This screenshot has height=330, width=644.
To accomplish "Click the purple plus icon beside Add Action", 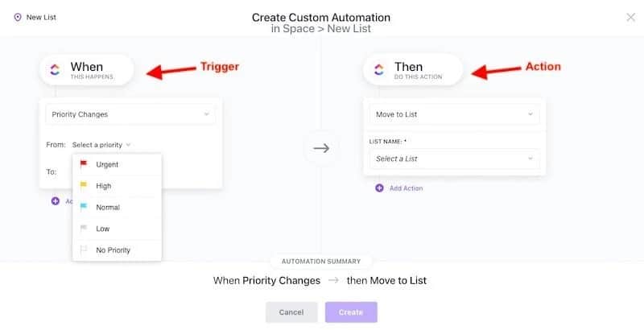I will point(379,188).
